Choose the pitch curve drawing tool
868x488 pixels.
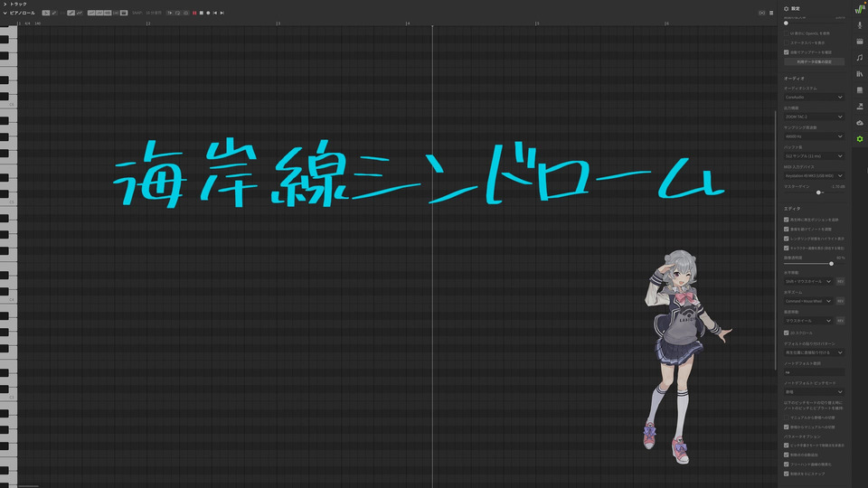point(80,13)
